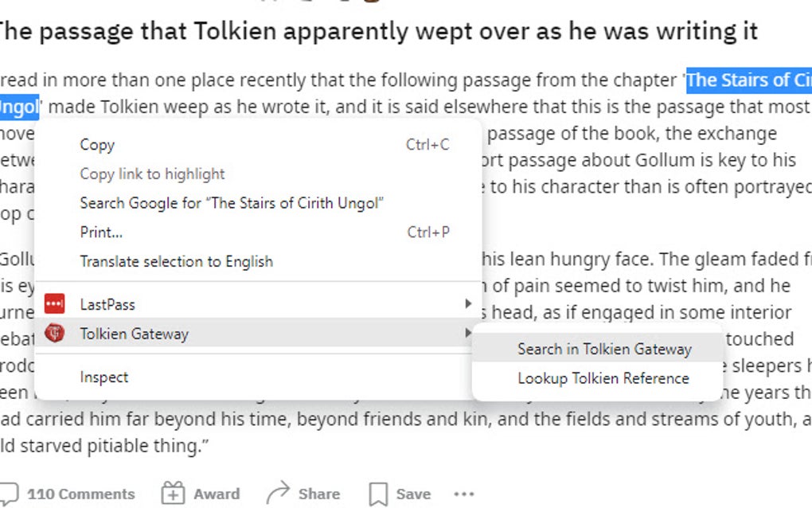Open the three-dots more options menu
Image resolution: width=812 pixels, height=508 pixels.
(463, 494)
